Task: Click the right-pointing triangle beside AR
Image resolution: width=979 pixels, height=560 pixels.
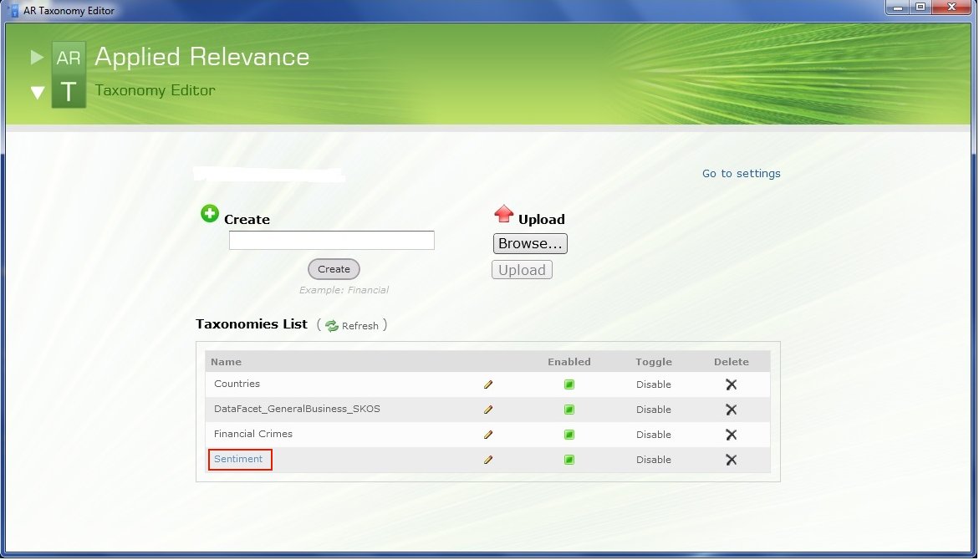Action: (37, 58)
